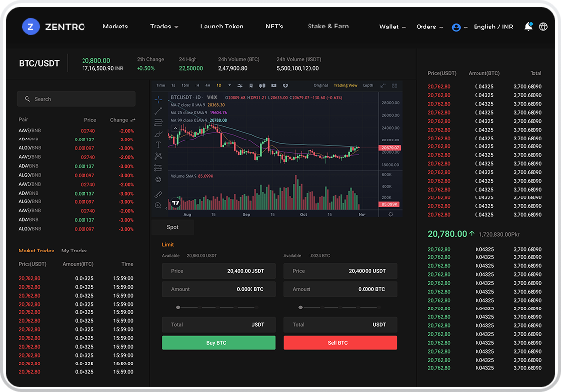Click the ZENTRO logo icon
Image resolution: width=561 pixels, height=392 pixels.
pos(30,27)
